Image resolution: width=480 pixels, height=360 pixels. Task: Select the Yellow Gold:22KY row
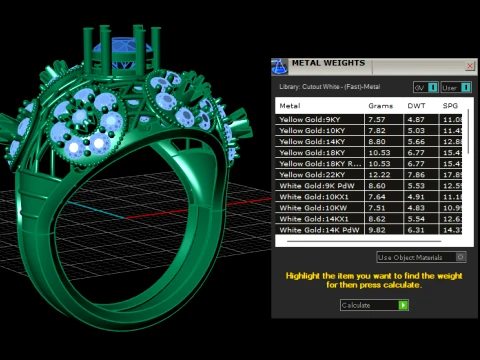(368, 174)
